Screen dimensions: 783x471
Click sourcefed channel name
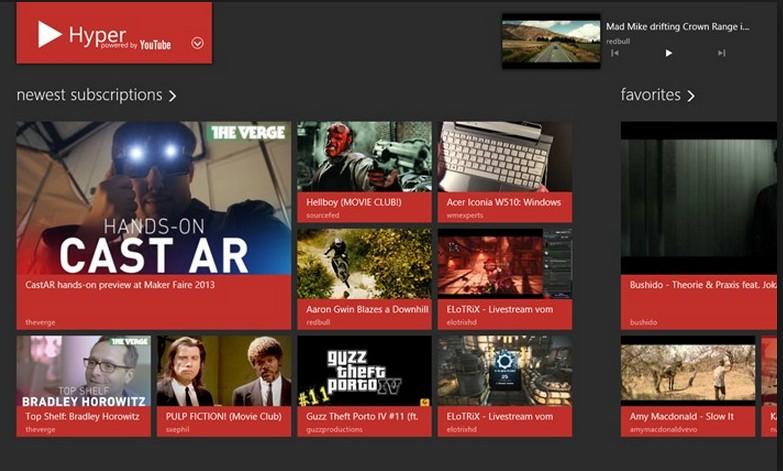tap(323, 215)
